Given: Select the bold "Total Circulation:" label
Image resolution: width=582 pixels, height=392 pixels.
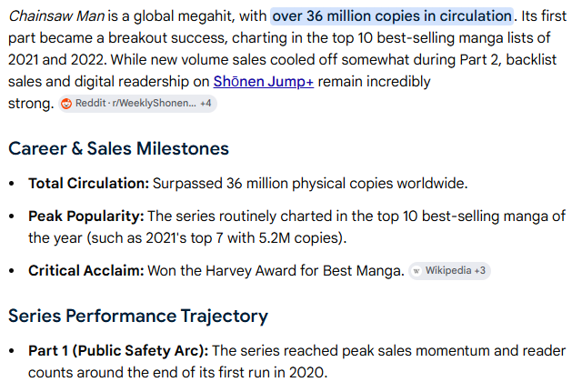Looking at the screenshot, I should click(x=89, y=184).
